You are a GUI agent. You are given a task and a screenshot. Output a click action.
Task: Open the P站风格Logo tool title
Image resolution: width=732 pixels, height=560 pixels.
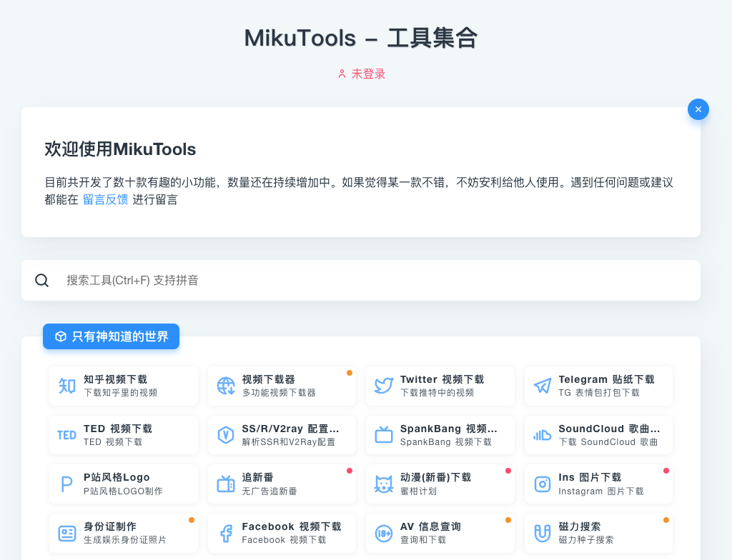[x=117, y=477]
